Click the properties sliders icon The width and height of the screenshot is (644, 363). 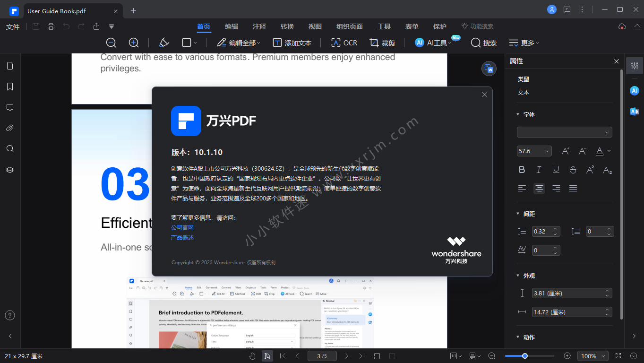coord(635,66)
